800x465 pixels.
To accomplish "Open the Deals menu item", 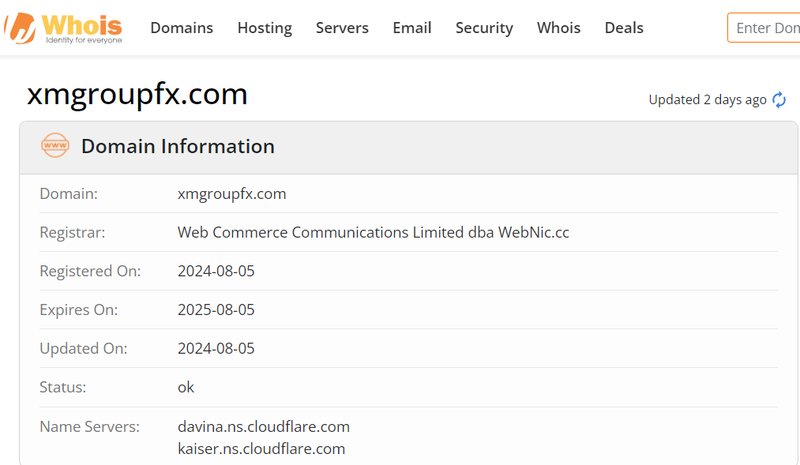I will [x=624, y=28].
